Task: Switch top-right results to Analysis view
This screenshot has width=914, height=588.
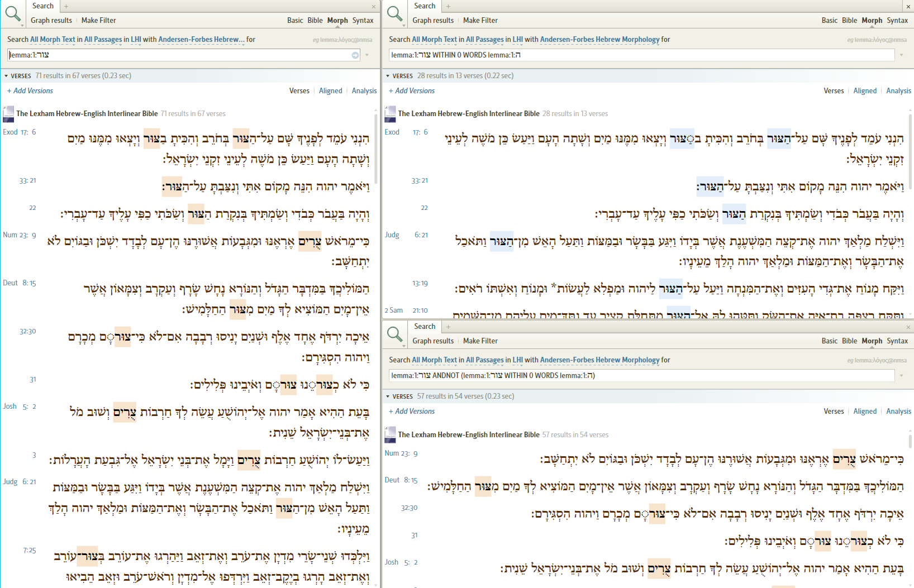Action: [x=898, y=90]
